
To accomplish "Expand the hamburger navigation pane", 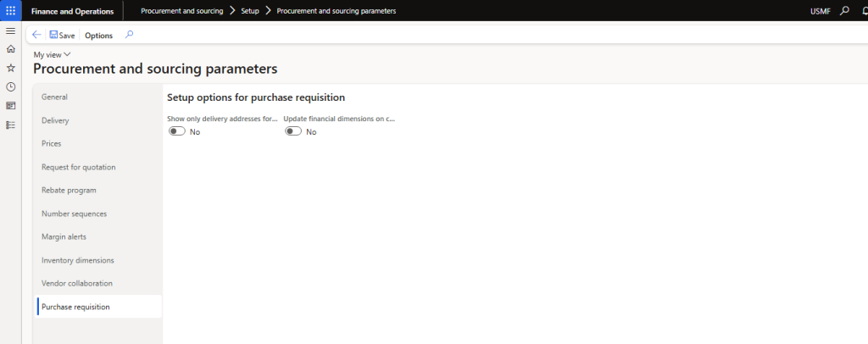I will pyautogui.click(x=10, y=31).
